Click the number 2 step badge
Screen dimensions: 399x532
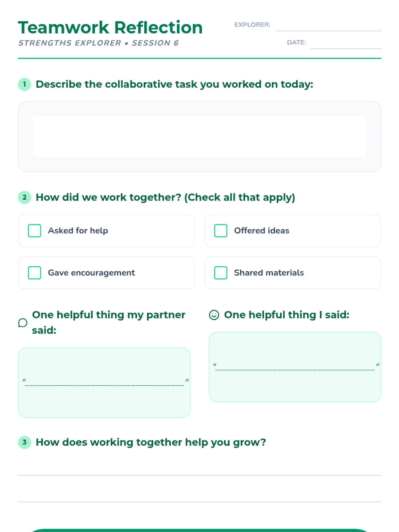[24, 198]
